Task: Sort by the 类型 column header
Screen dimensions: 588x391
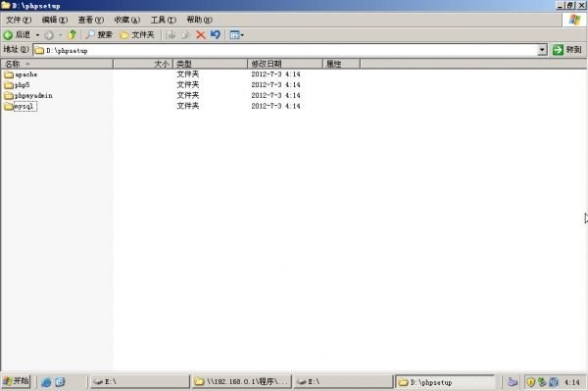Action: [x=210, y=64]
